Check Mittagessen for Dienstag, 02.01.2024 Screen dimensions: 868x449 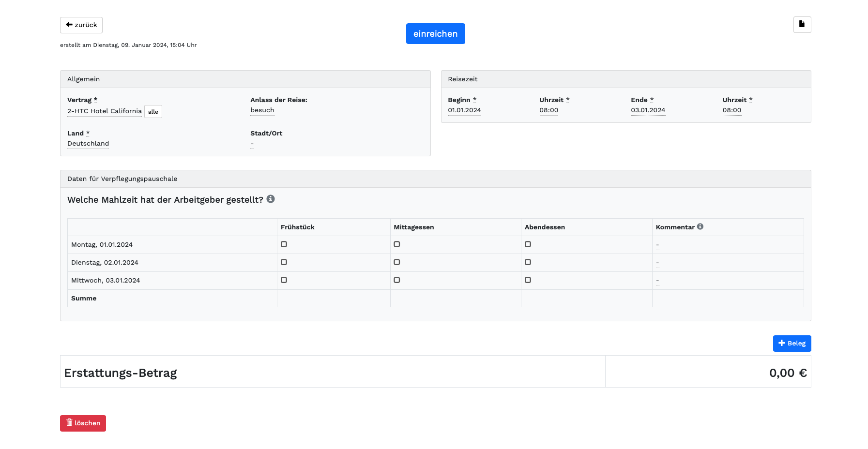(397, 262)
